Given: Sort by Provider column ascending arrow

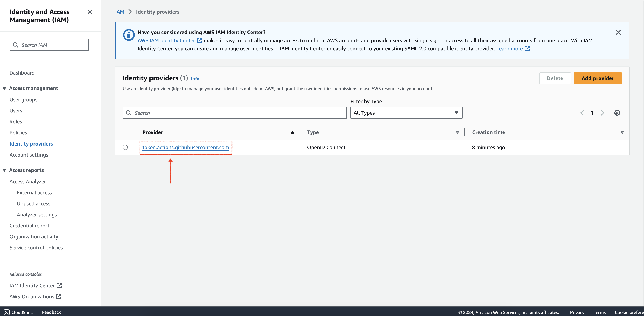Looking at the screenshot, I should [x=292, y=132].
